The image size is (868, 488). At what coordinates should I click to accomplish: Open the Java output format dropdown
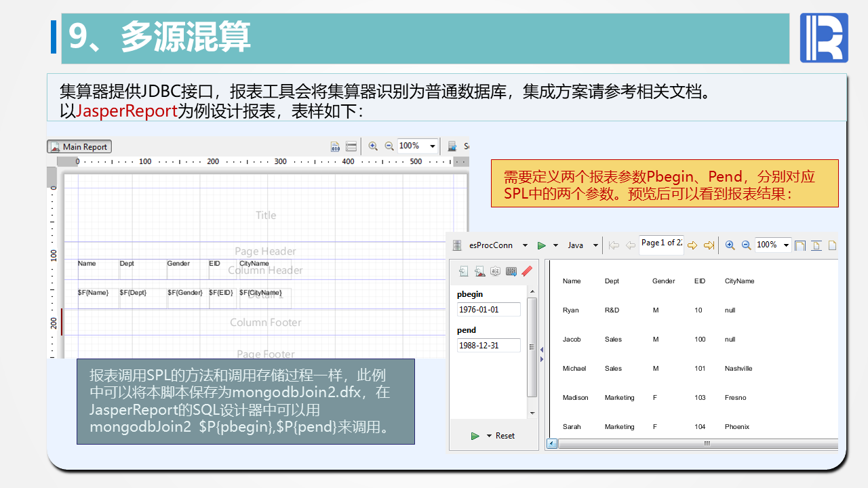point(595,245)
